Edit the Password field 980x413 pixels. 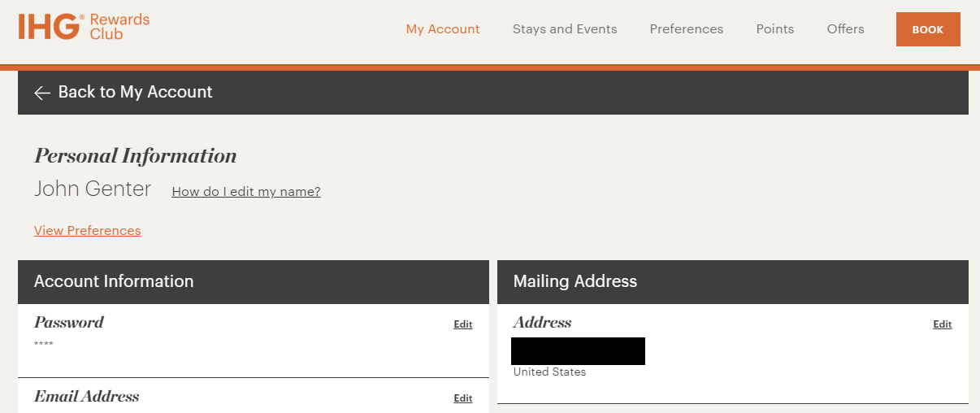point(462,324)
